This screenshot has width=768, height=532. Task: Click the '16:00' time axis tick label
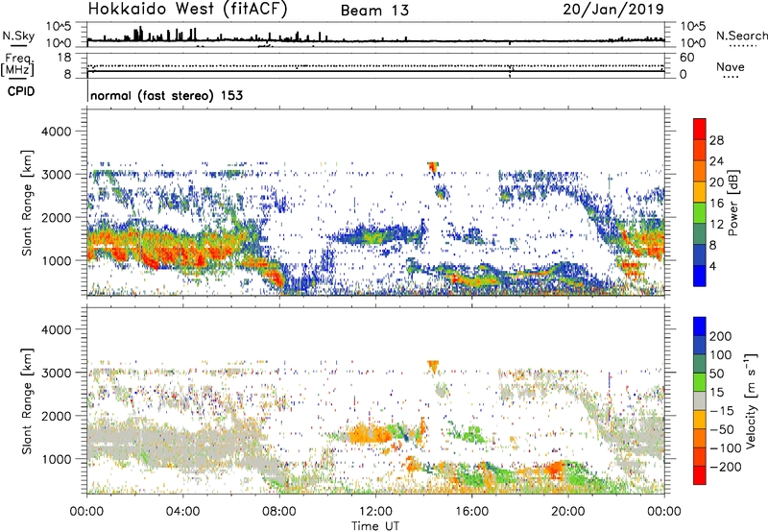pyautogui.click(x=471, y=512)
